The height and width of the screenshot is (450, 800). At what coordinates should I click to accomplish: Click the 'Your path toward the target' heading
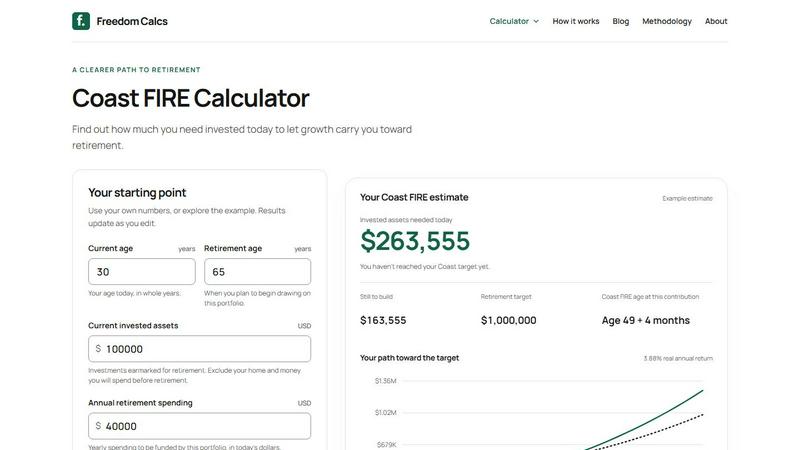409,358
